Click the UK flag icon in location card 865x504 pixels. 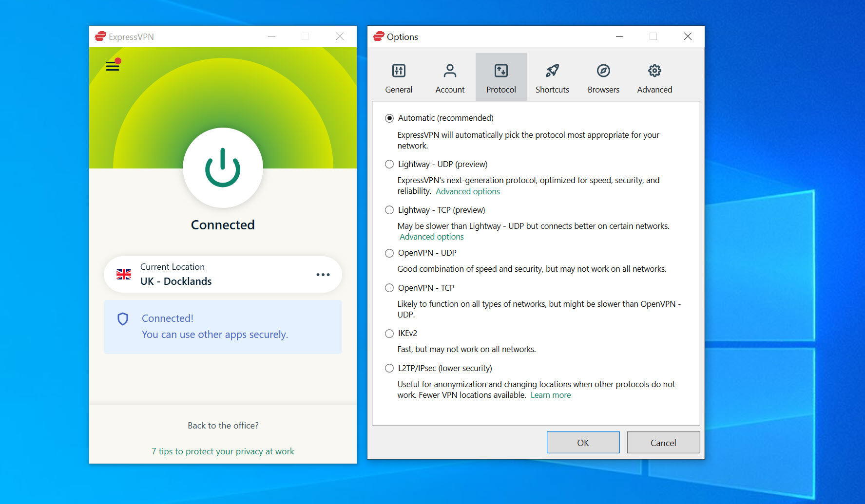(x=124, y=274)
